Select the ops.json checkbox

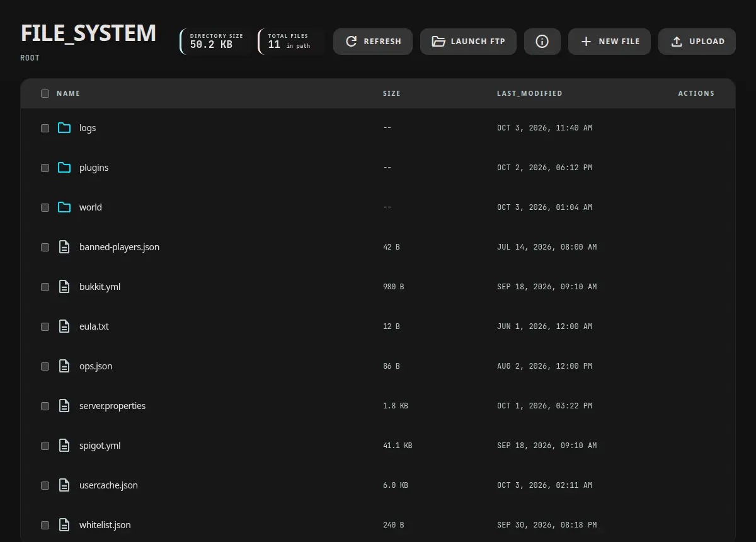tap(45, 366)
